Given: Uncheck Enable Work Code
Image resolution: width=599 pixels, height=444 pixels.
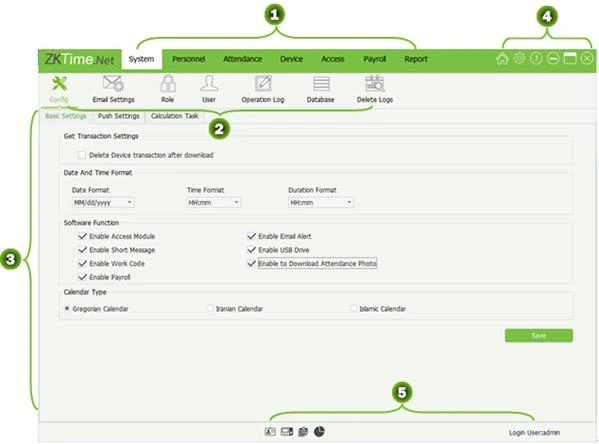Looking at the screenshot, I should (82, 264).
